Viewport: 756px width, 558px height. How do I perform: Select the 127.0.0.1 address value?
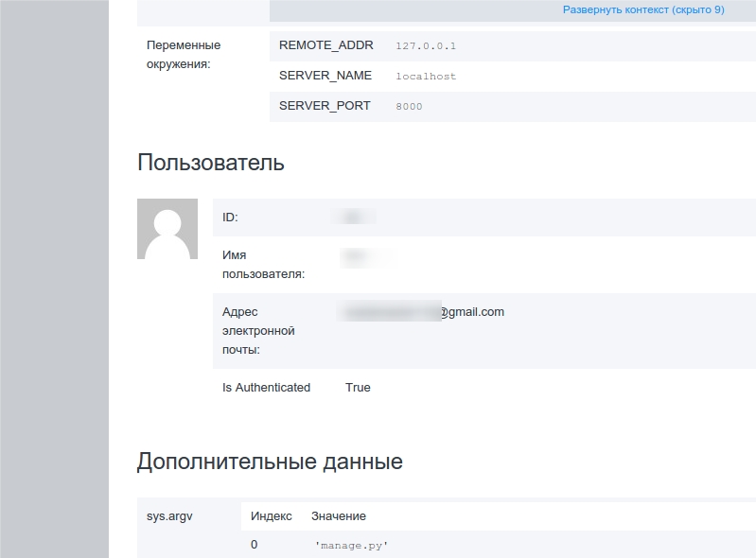[426, 46]
